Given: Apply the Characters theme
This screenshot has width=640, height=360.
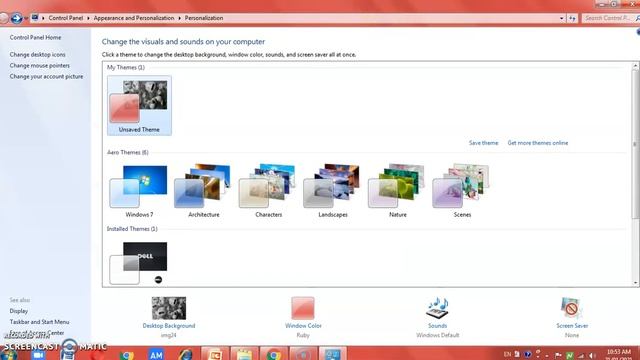Looking at the screenshot, I should pyautogui.click(x=268, y=190).
